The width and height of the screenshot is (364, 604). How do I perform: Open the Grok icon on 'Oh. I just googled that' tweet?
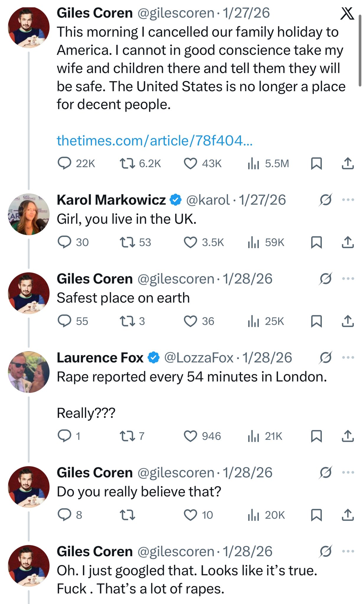[x=326, y=551]
